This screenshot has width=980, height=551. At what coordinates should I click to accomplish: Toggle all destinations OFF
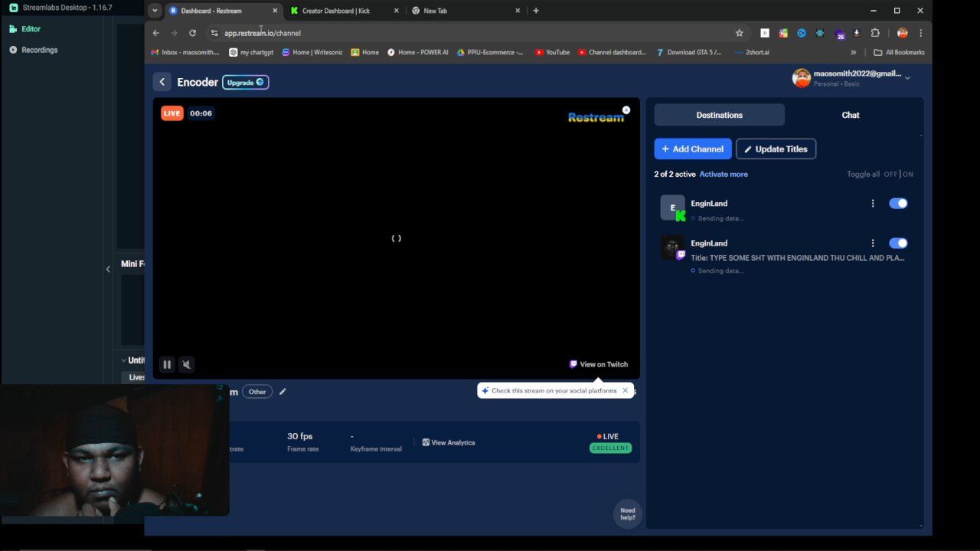890,174
